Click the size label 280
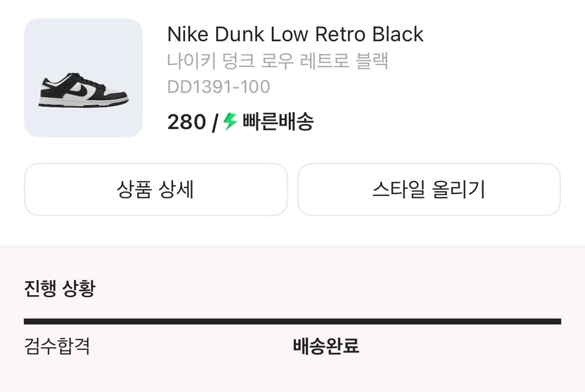The width and height of the screenshot is (585, 392). [x=185, y=122]
